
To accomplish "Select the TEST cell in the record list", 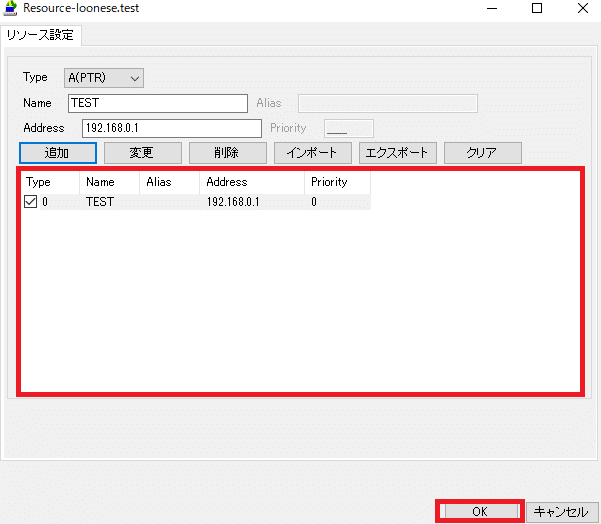I will tap(100, 202).
